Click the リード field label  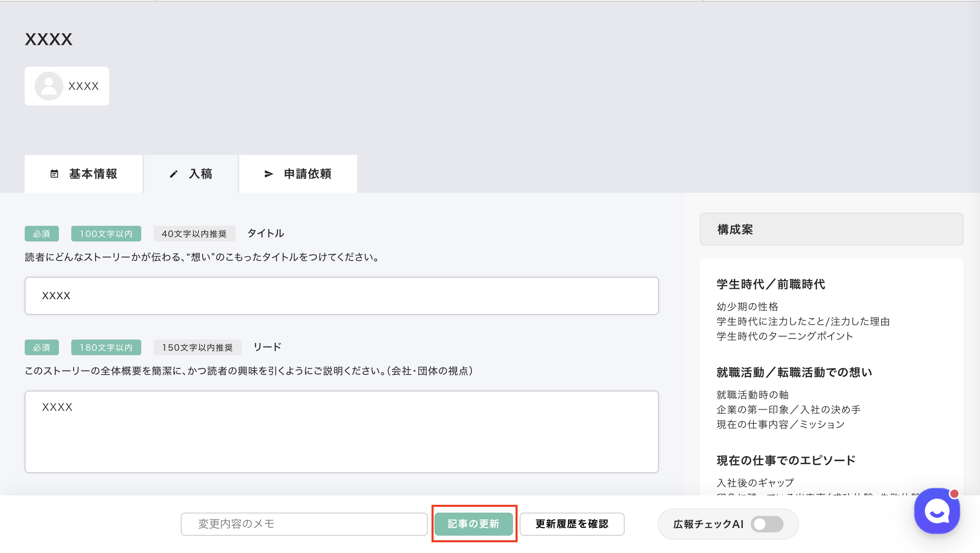pyautogui.click(x=267, y=347)
